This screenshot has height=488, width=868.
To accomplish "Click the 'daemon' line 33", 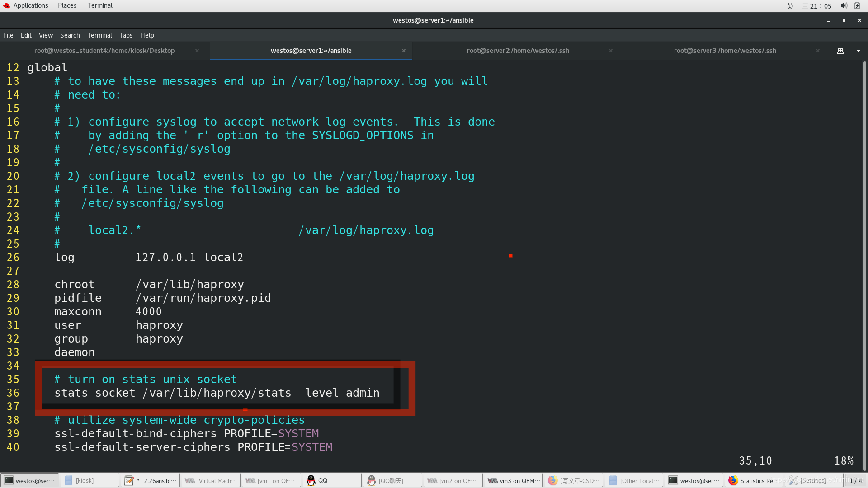I will [74, 352].
